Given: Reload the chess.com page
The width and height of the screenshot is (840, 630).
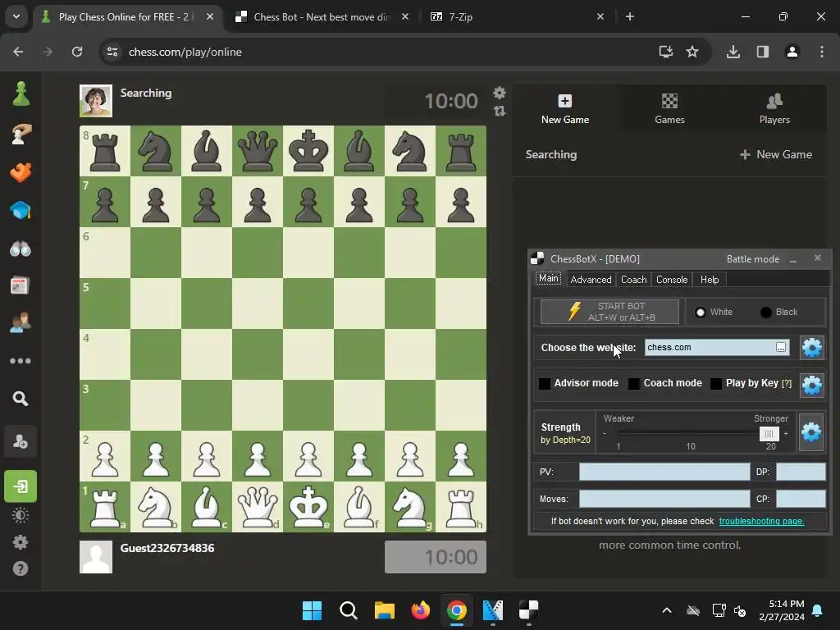Looking at the screenshot, I should (x=77, y=52).
